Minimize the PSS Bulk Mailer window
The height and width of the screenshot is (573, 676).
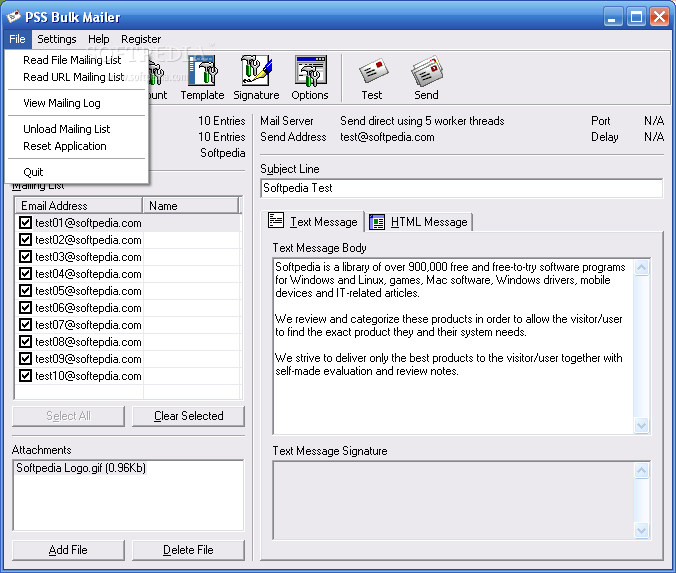(x=613, y=17)
